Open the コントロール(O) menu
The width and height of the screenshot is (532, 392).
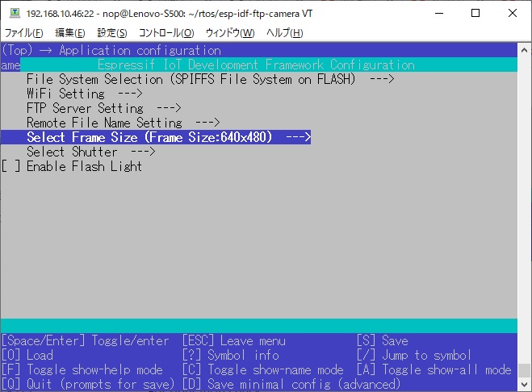point(166,33)
